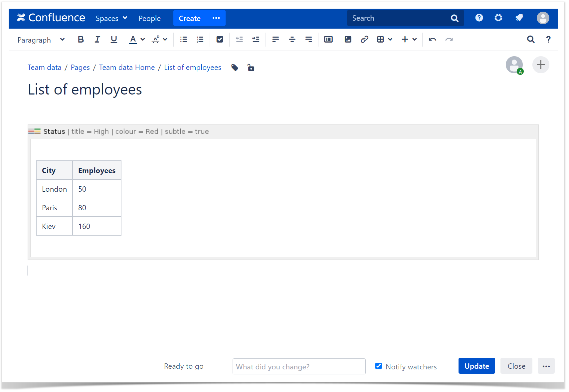Screen dimensions: 569x392
Task: Click the 'What did you change?' field
Action: [299, 366]
